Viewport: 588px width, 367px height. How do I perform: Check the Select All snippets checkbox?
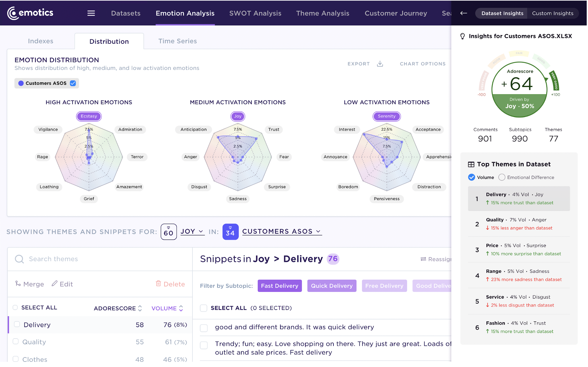(203, 308)
